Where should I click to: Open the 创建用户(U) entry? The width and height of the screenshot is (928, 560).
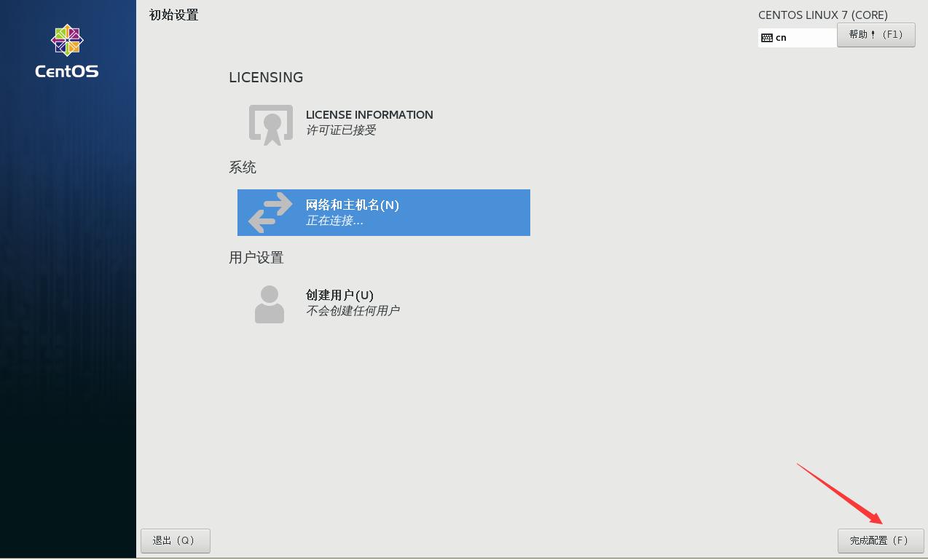click(x=339, y=295)
